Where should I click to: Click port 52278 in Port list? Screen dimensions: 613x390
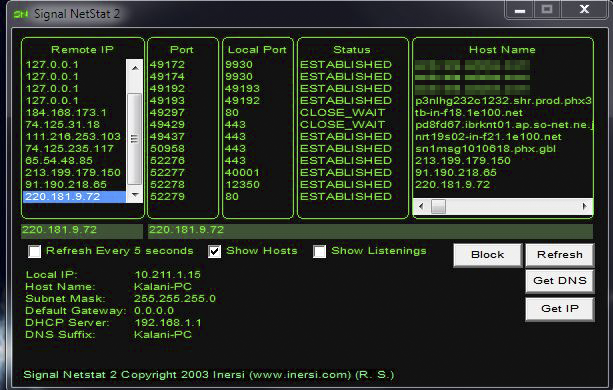(167, 185)
